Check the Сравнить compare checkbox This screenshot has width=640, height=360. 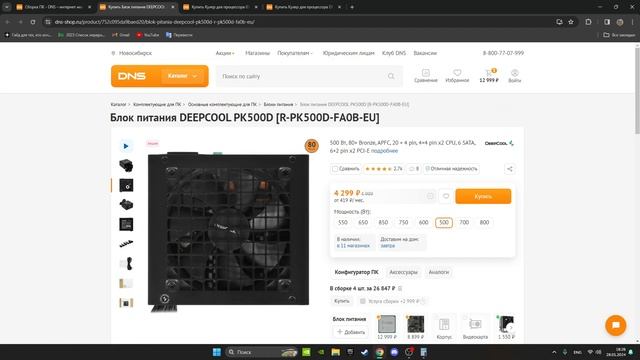click(335, 169)
